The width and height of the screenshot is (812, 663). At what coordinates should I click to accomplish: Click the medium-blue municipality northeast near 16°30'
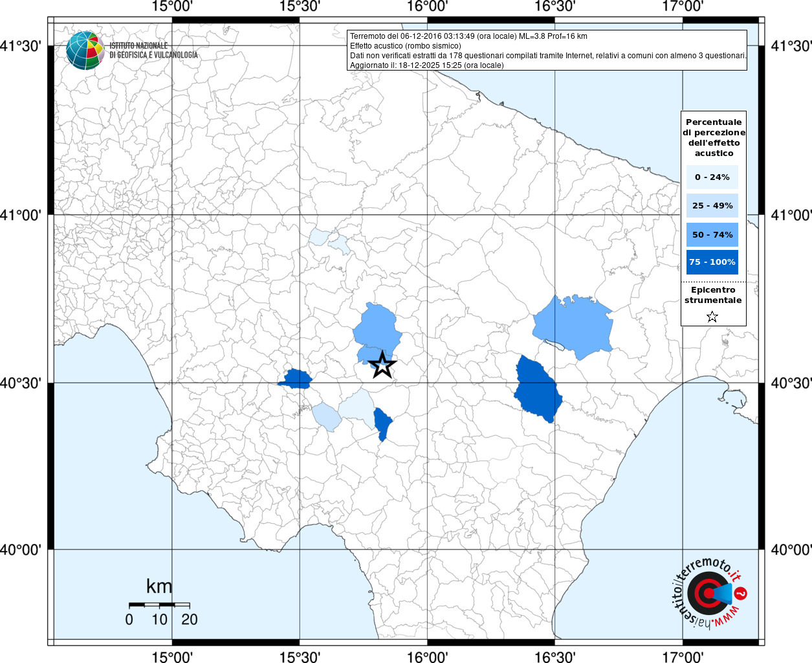pos(573,326)
